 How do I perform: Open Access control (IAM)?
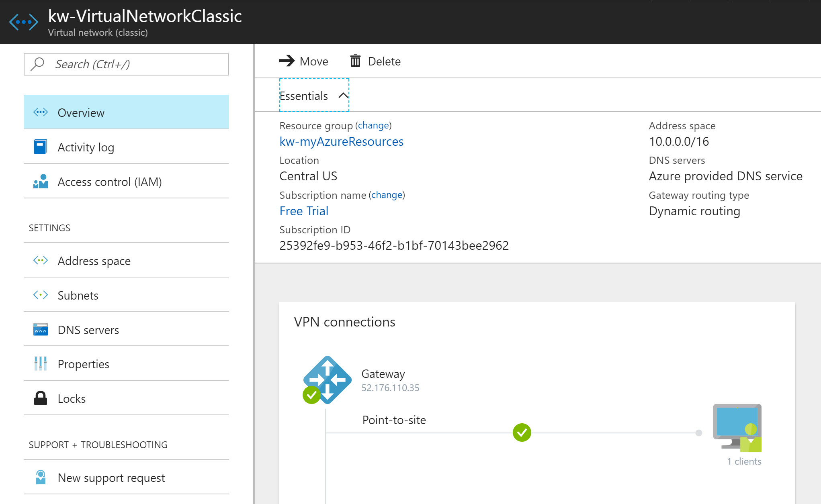pyautogui.click(x=126, y=182)
